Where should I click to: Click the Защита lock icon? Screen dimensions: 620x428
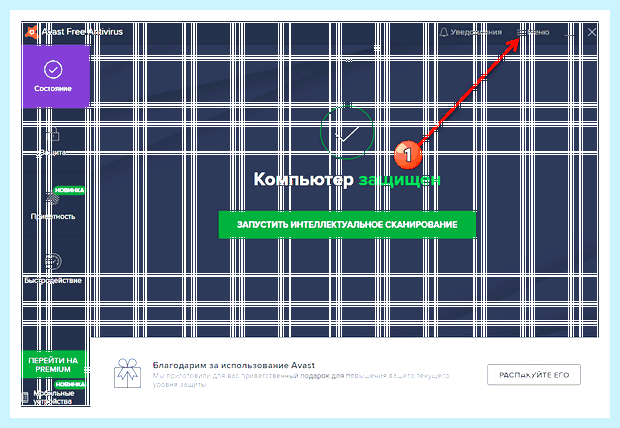click(53, 134)
